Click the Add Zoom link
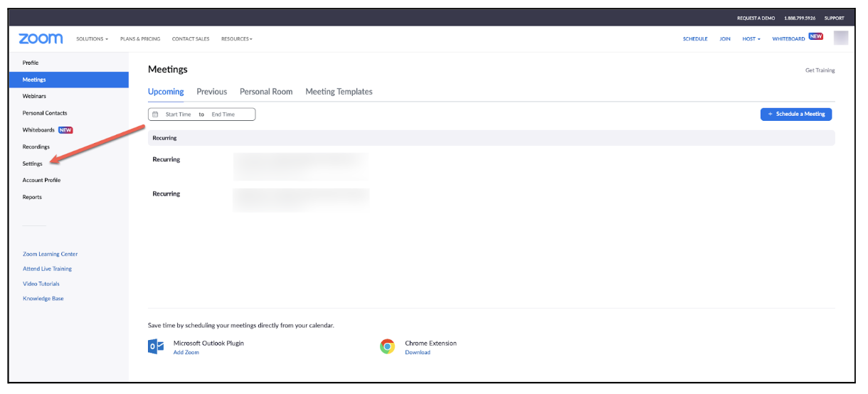 point(186,353)
